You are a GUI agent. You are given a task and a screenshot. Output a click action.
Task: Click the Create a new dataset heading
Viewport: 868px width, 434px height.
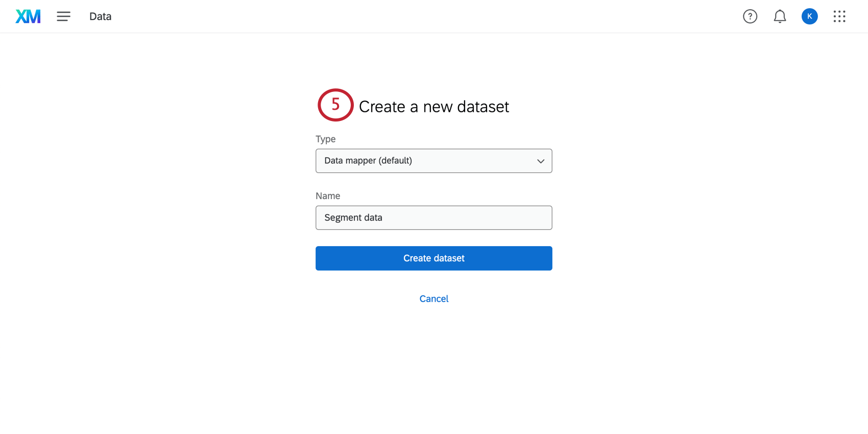click(434, 106)
